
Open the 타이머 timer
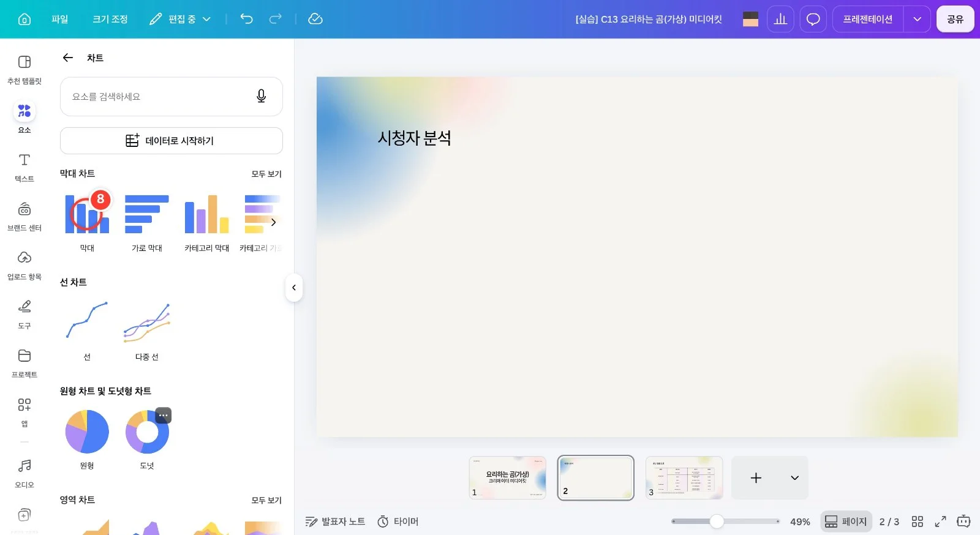tap(398, 522)
